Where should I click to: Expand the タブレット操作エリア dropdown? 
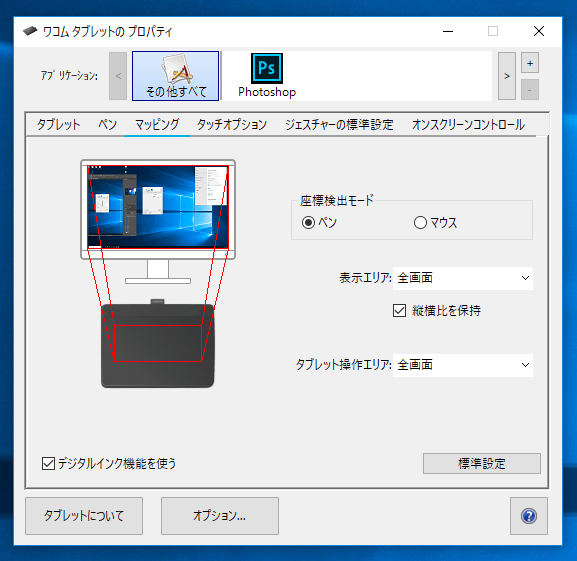tap(463, 365)
